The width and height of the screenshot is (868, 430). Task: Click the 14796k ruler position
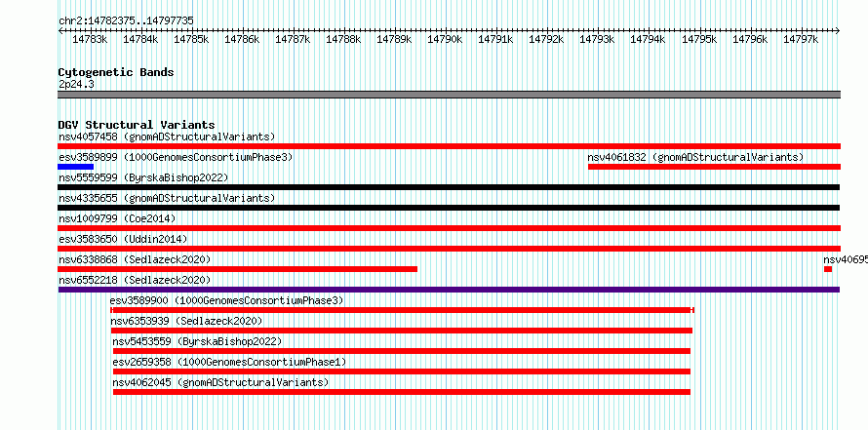coord(751,39)
